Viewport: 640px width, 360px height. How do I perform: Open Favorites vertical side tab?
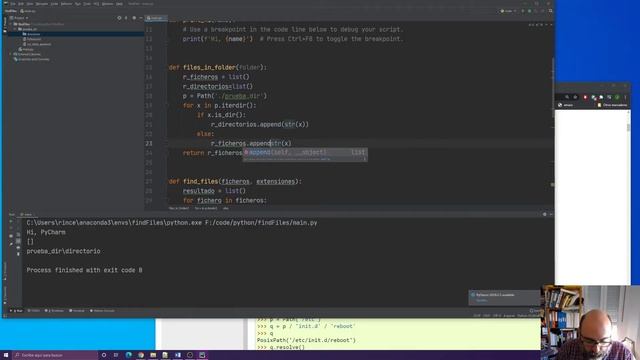point(5,294)
